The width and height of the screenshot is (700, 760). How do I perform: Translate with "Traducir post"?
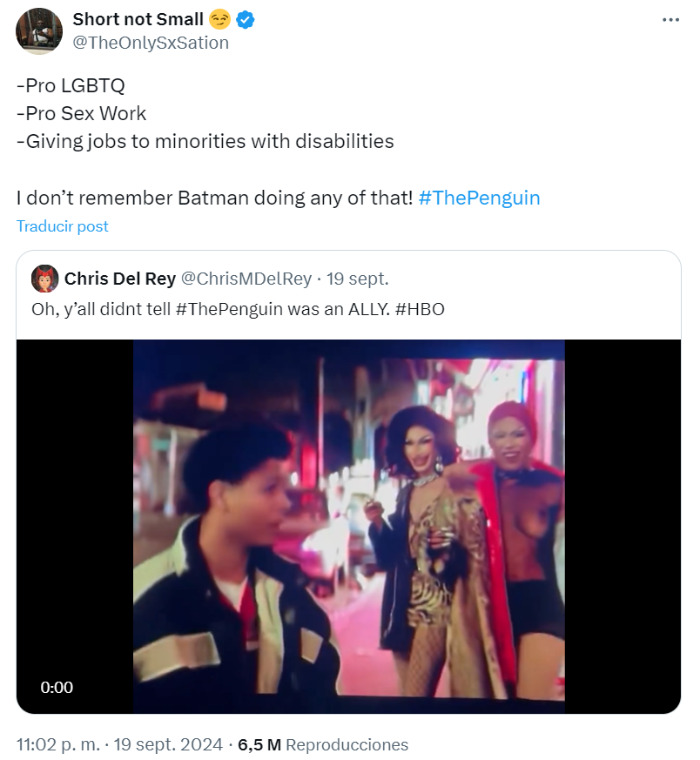pyautogui.click(x=62, y=226)
